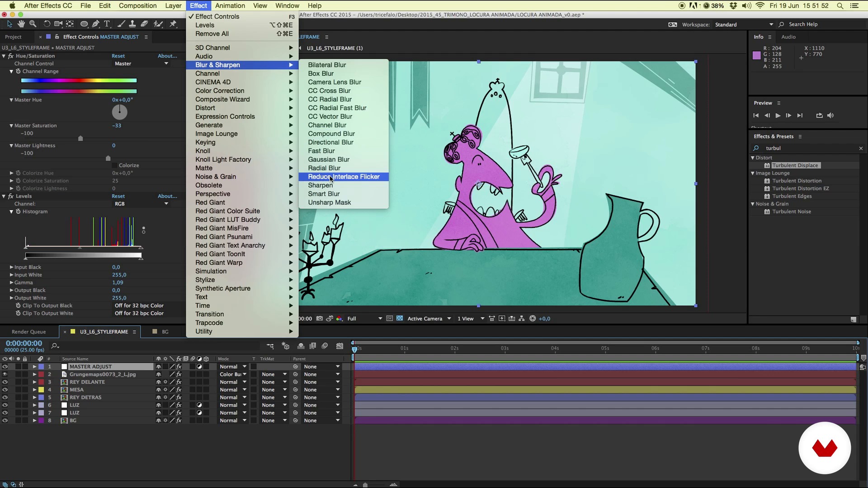Open the Full resolution dropdown

coord(364,319)
